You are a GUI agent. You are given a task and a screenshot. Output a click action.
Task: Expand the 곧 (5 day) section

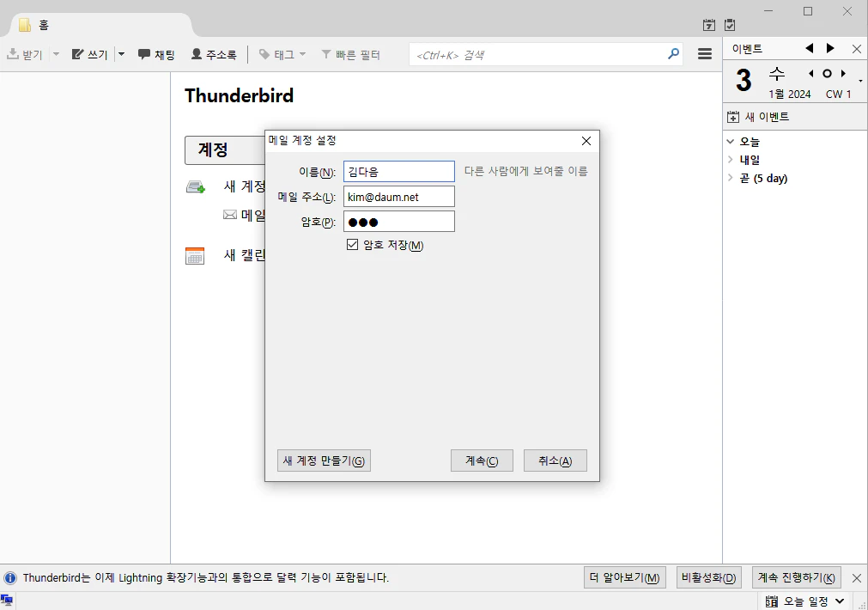click(x=730, y=178)
